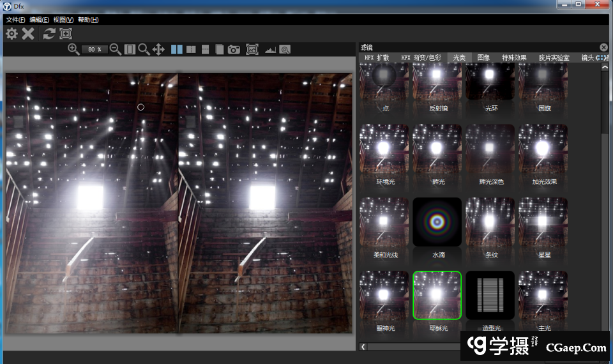Toggle vertical split comparison view

191,49
